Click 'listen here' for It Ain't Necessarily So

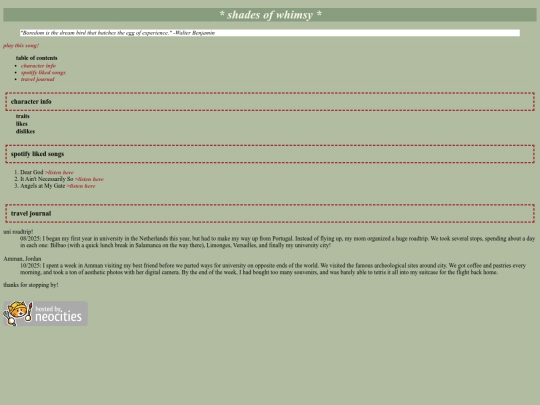pyautogui.click(x=89, y=179)
